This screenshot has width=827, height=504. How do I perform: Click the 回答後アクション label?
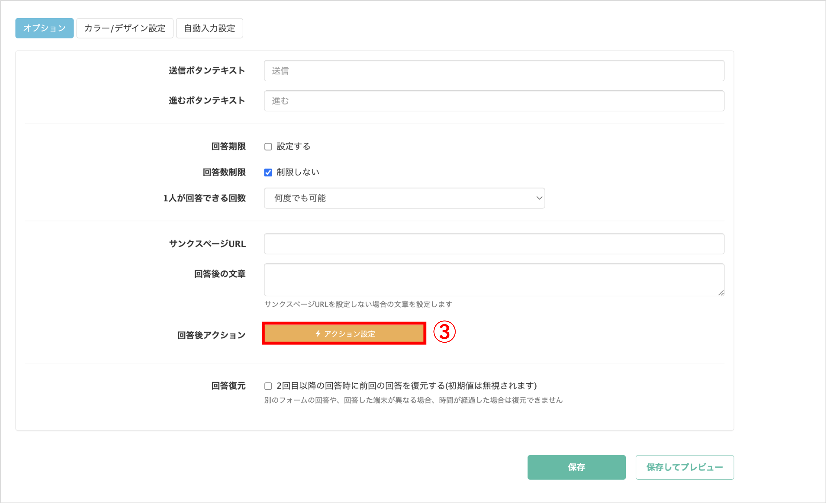pos(211,336)
